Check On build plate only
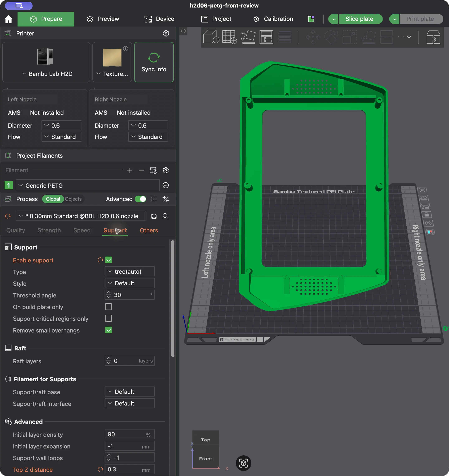This screenshot has width=449, height=476. click(x=108, y=307)
